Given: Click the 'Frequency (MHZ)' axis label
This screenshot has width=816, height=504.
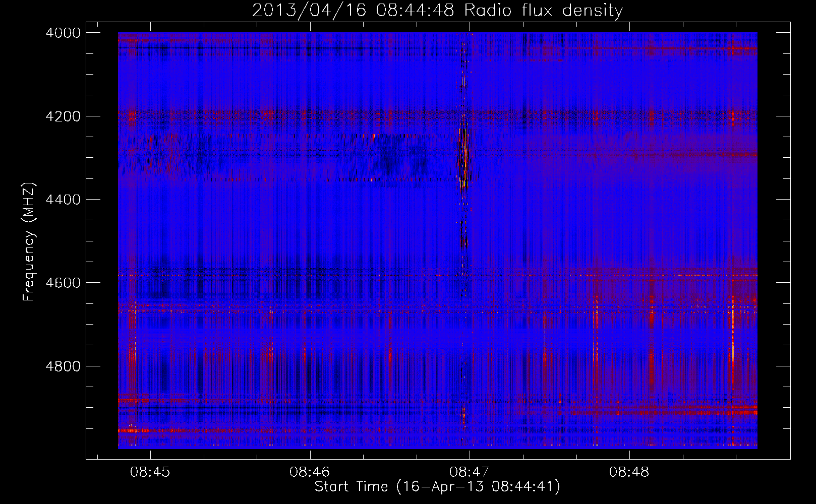Looking at the screenshot, I should pos(29,242).
